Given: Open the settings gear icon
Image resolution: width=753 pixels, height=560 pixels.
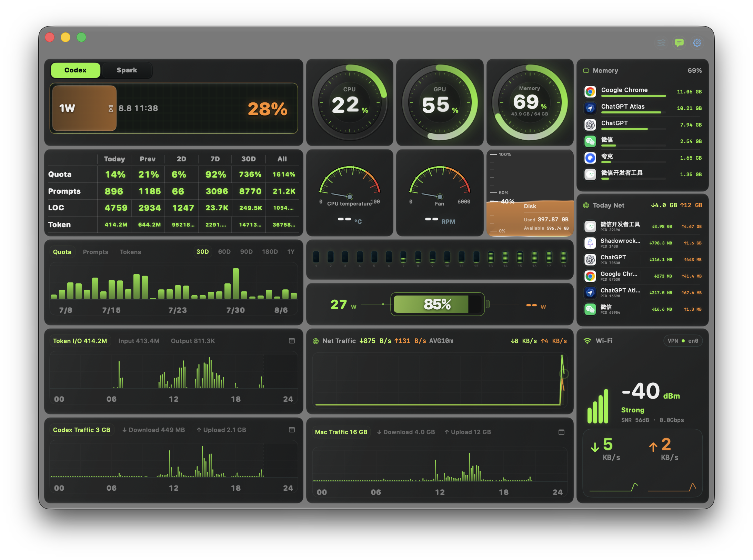Looking at the screenshot, I should tap(697, 43).
